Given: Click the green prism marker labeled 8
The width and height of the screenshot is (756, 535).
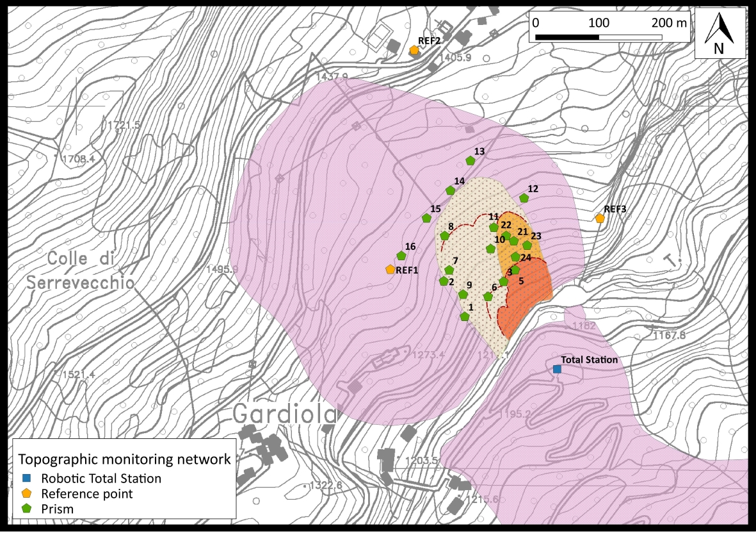Looking at the screenshot, I should click(445, 236).
